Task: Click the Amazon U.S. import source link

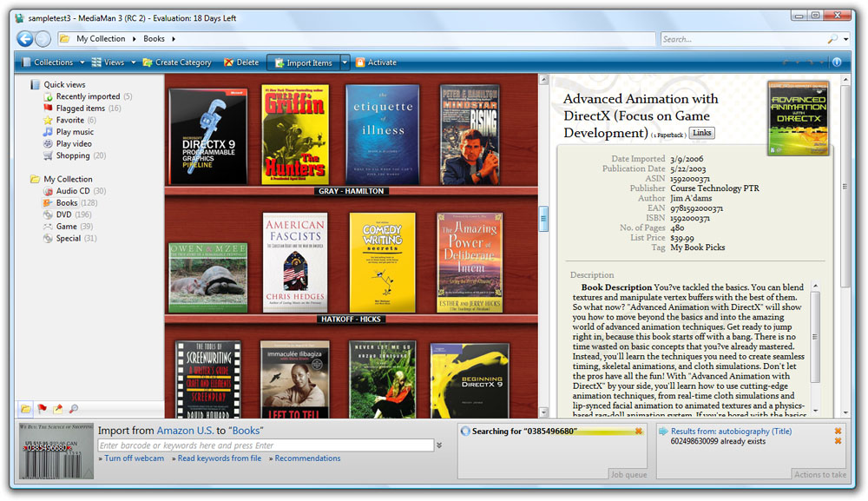Action: coord(185,431)
